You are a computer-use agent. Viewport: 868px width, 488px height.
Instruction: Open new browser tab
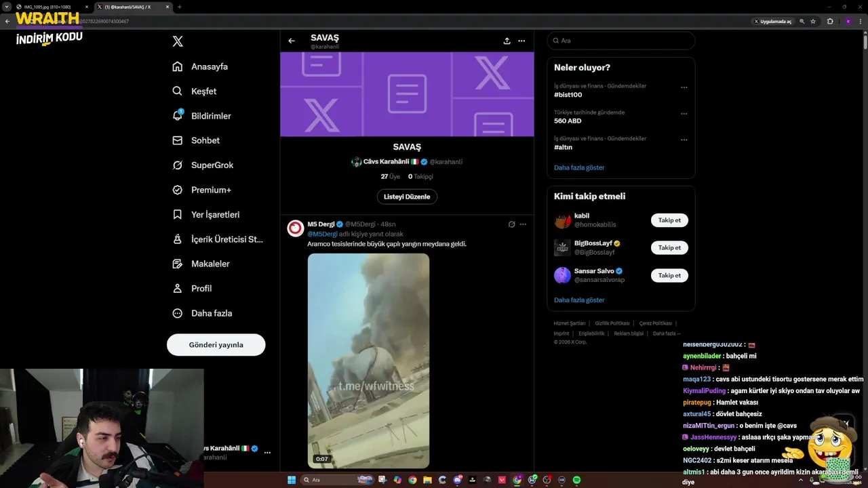click(x=179, y=7)
